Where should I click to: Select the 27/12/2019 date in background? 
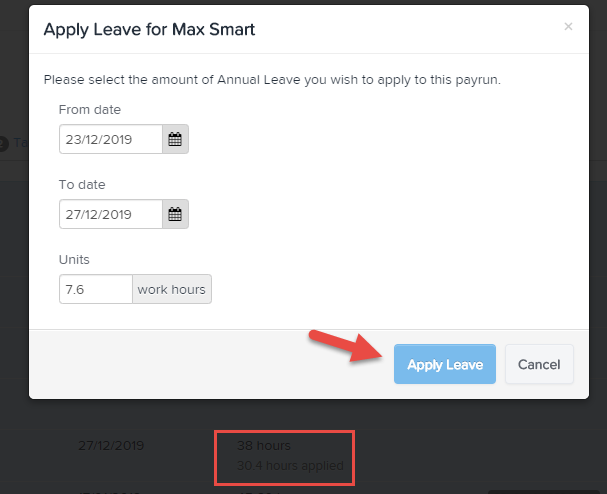point(111,446)
